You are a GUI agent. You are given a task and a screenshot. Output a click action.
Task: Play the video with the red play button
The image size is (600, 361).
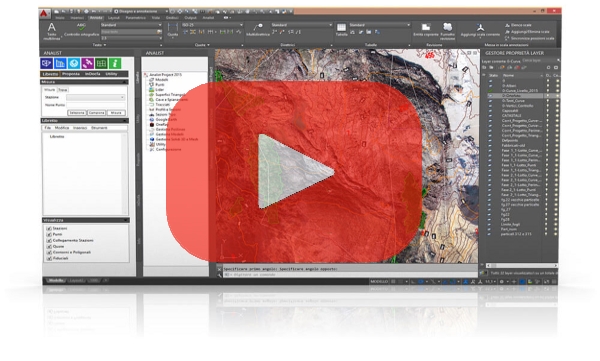pos(294,172)
